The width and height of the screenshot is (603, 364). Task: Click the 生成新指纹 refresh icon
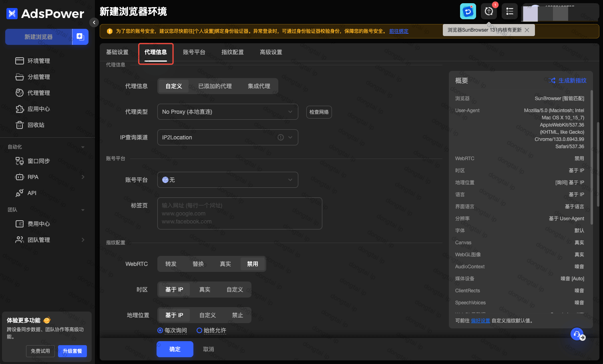pos(553,80)
